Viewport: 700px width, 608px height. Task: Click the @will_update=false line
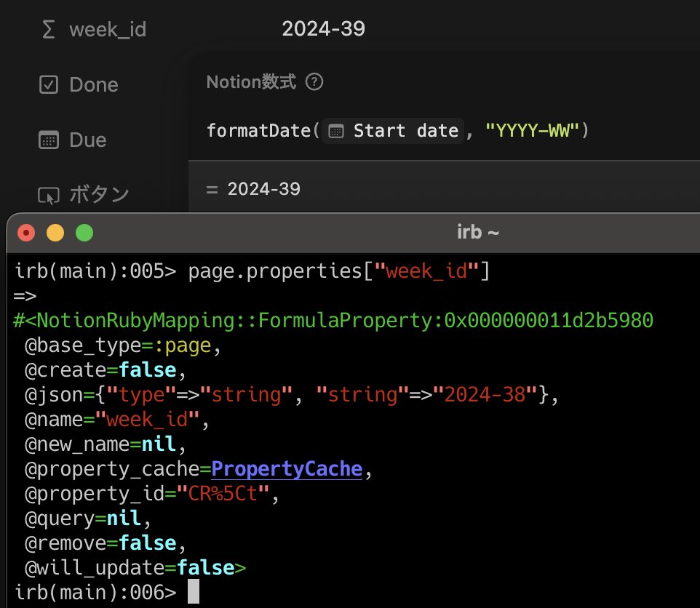(135, 568)
